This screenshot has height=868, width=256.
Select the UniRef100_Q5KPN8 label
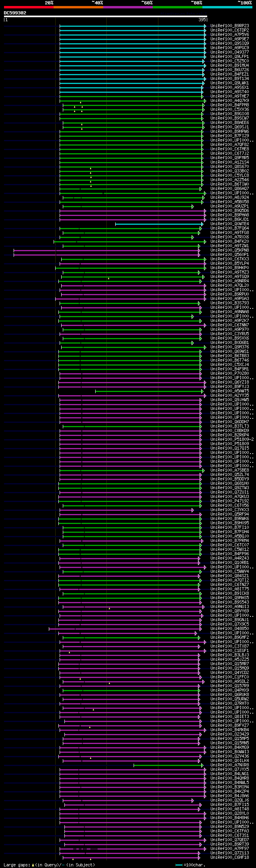click(230, 250)
